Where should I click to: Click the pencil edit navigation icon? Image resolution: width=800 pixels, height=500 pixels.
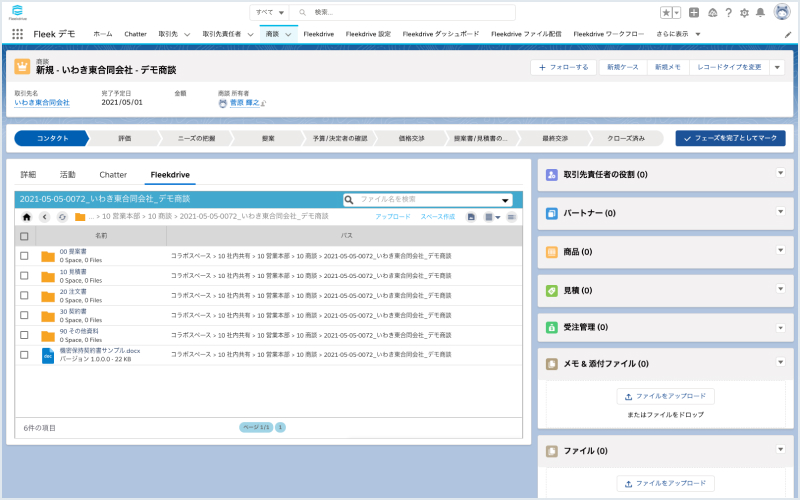coord(788,35)
